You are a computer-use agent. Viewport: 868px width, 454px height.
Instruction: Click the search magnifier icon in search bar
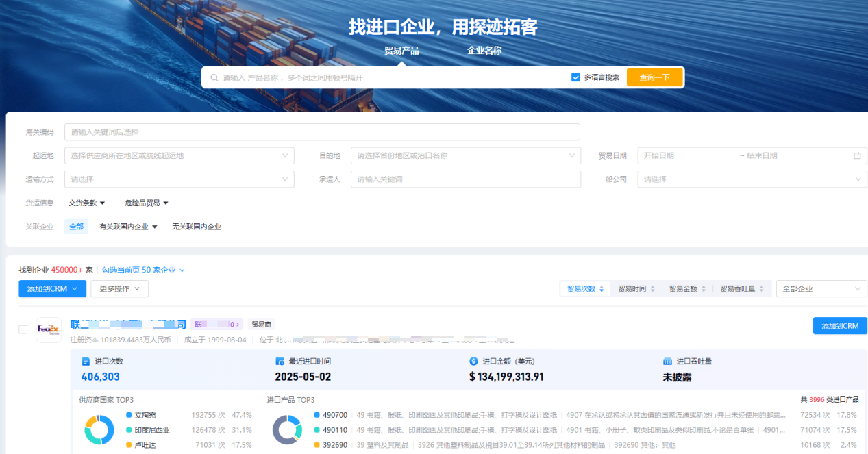(214, 78)
